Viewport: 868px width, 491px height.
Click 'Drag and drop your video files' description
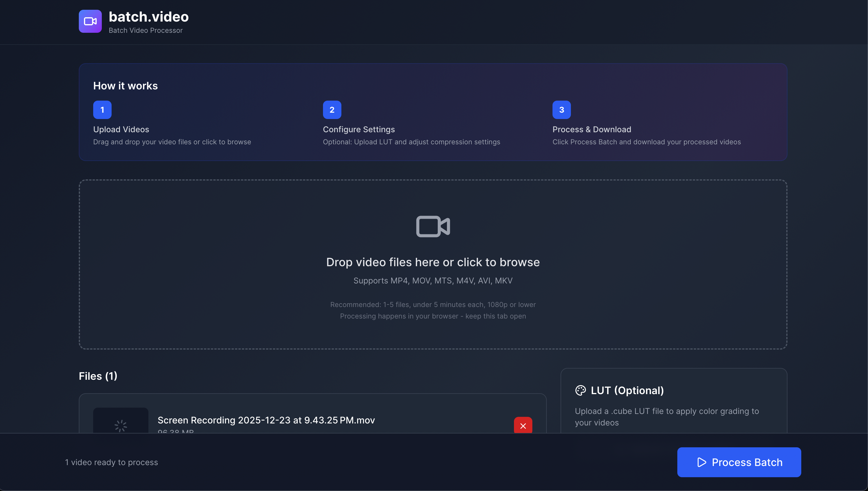coord(172,142)
